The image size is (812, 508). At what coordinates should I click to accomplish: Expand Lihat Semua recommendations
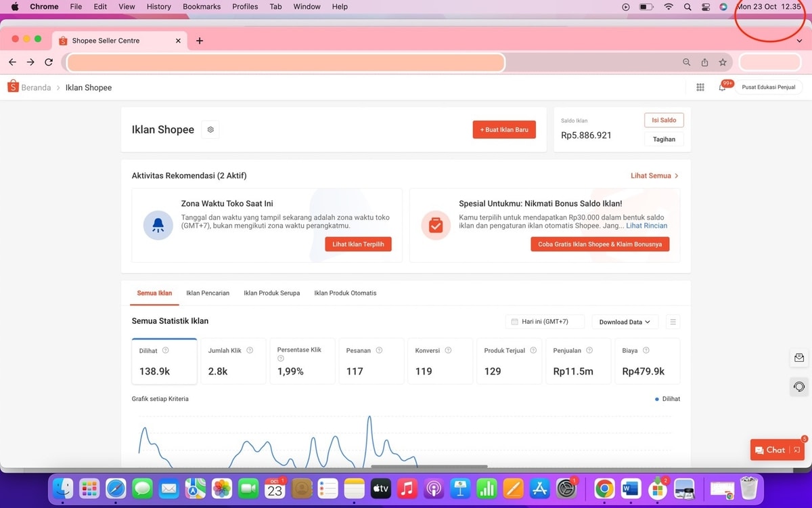(654, 175)
